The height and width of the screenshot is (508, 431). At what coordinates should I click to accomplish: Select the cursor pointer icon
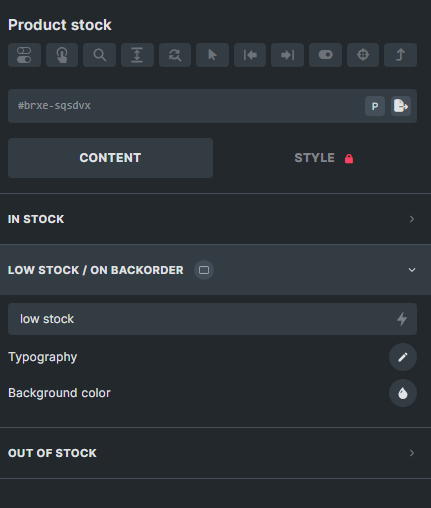pyautogui.click(x=212, y=55)
